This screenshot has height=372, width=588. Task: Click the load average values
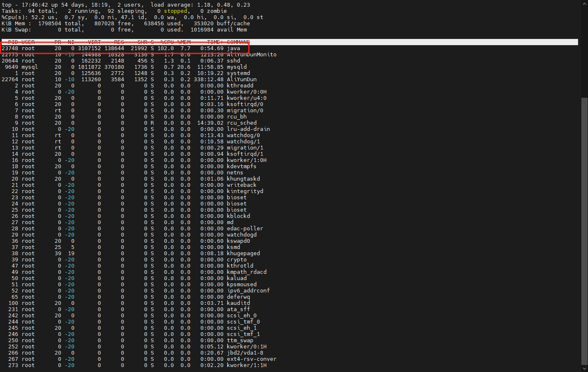[224, 5]
